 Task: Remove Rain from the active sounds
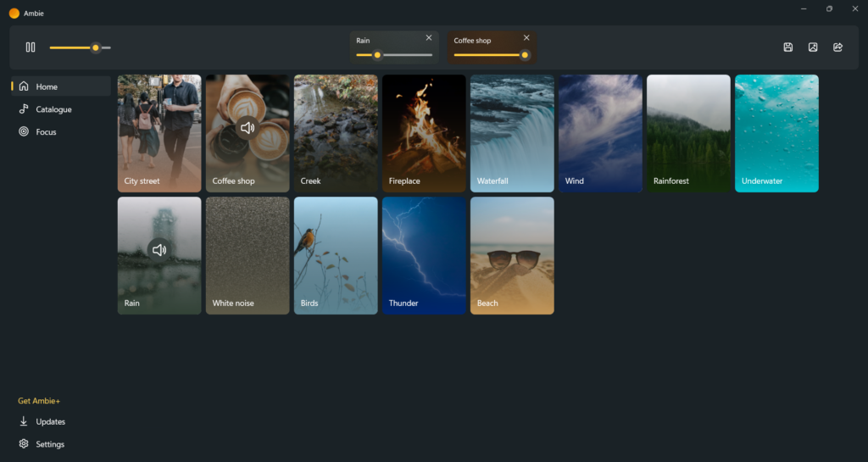428,38
